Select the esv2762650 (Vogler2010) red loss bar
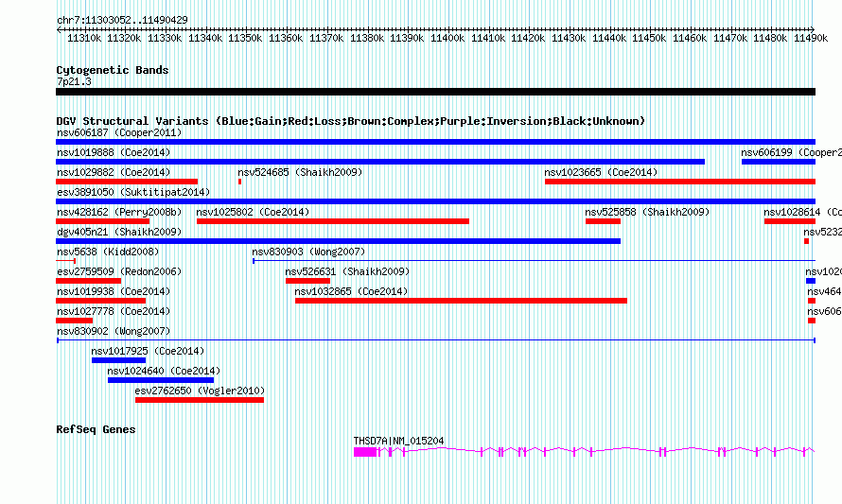 click(200, 400)
